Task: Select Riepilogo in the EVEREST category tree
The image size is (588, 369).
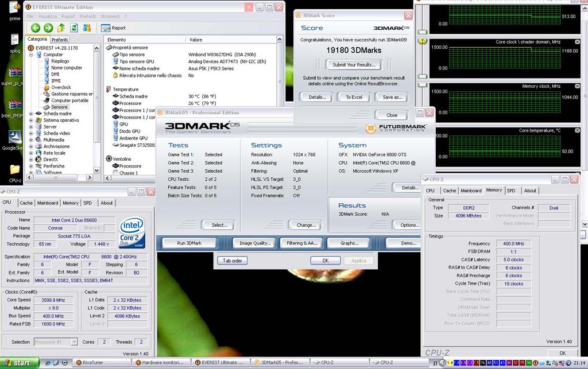Action: (60, 61)
